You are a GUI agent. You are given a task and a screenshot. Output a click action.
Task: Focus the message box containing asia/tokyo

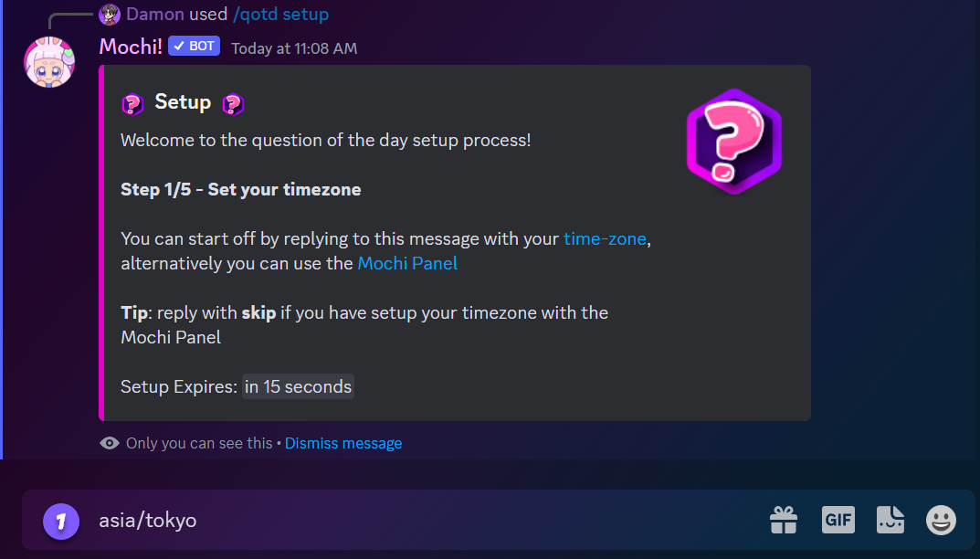click(x=411, y=522)
